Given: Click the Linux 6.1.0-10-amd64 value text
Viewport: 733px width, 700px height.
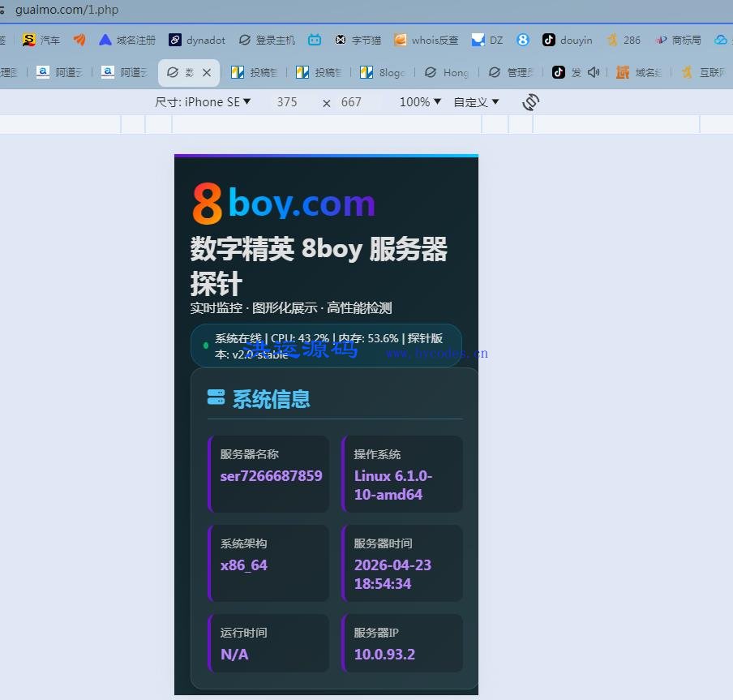Looking at the screenshot, I should pos(393,485).
